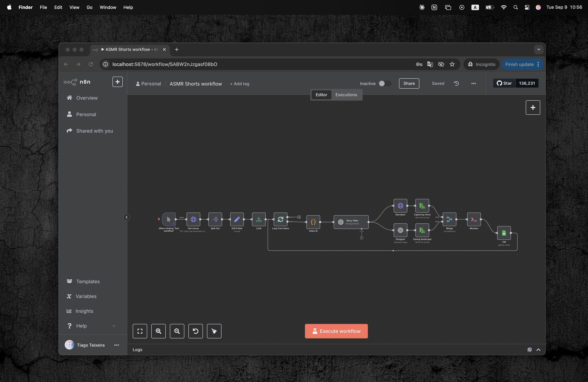The image size is (588, 382).
Task: Select the Narrateur globe node
Action: (400, 206)
